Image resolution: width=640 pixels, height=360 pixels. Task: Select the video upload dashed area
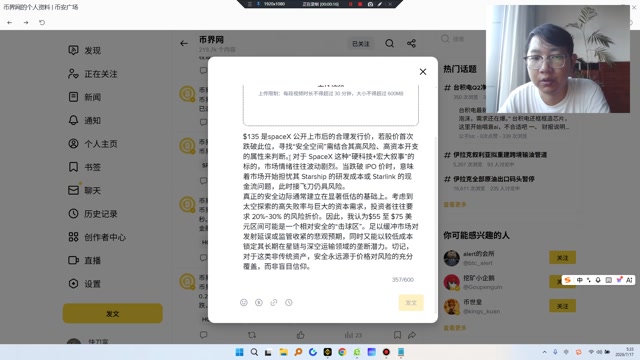pos(331,104)
